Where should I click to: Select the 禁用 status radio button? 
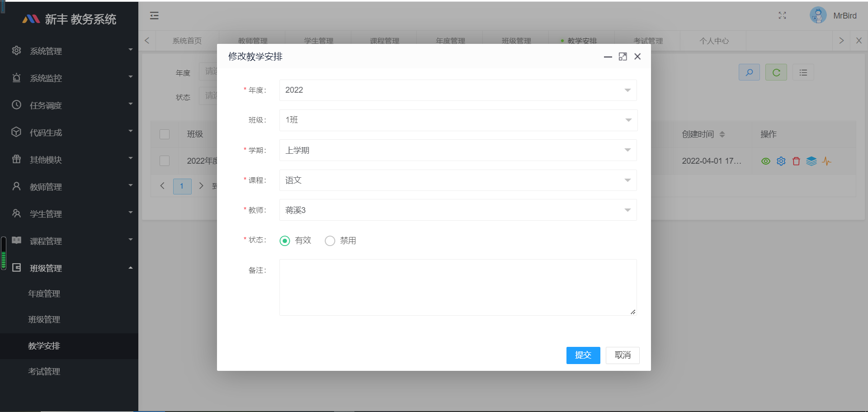pos(330,241)
